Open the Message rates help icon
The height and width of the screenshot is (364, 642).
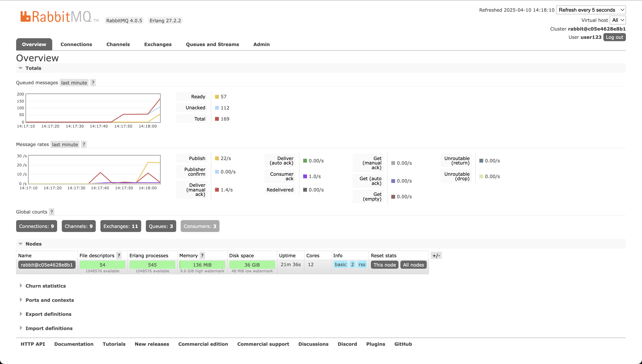click(84, 144)
